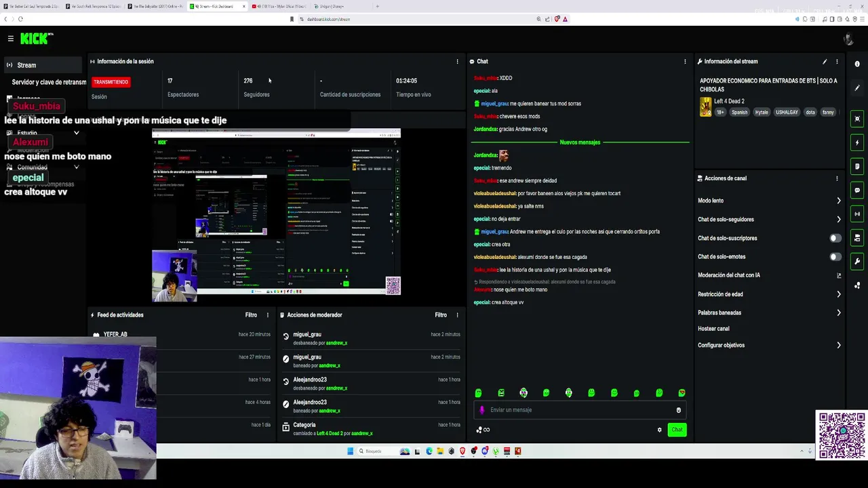868x488 pixels.
Task: Toggle the stream preview widget in the right sidebar
Action: tap(857, 119)
